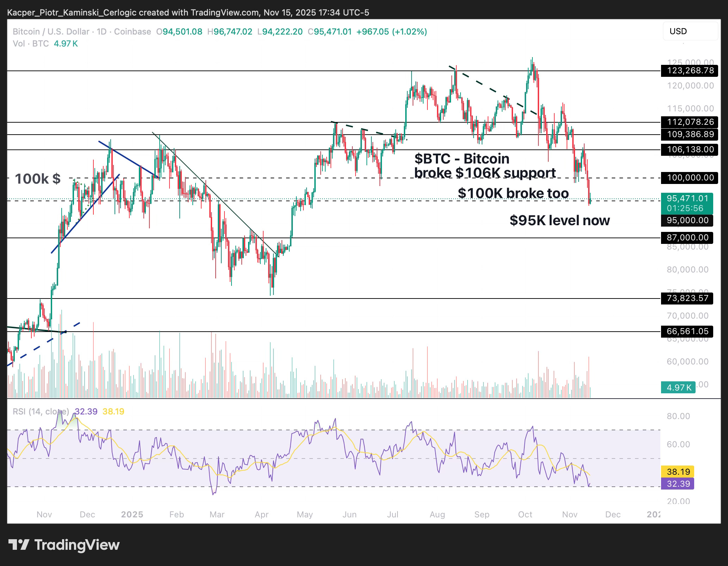Select the '100k $' text annotation
Image resolution: width=728 pixels, height=566 pixels.
pyautogui.click(x=38, y=179)
